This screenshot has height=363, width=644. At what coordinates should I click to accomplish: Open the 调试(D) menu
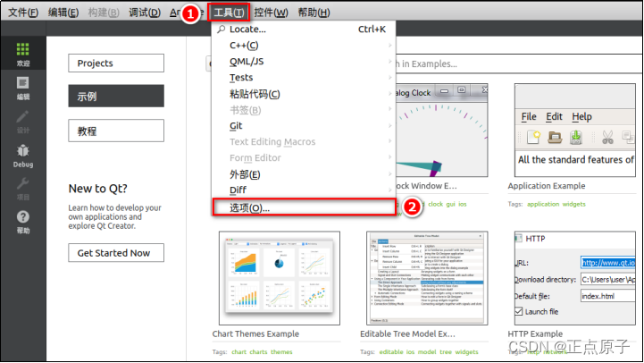coord(145,13)
